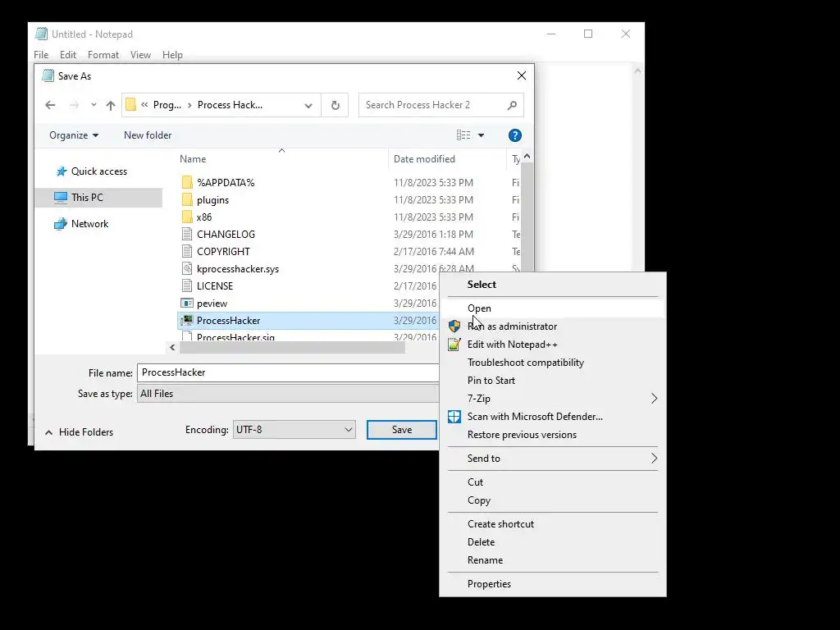This screenshot has height=630, width=840.
Task: Click peview application icon
Action: (187, 304)
